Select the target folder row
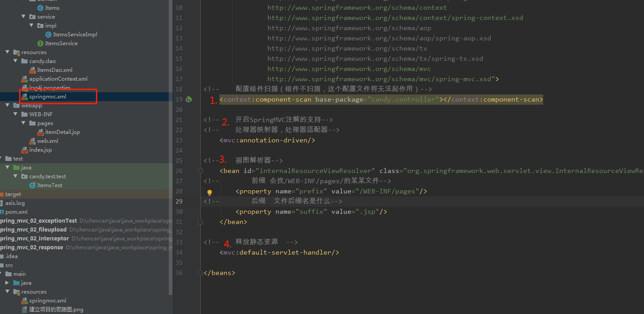This screenshot has width=644, height=314. [86, 194]
